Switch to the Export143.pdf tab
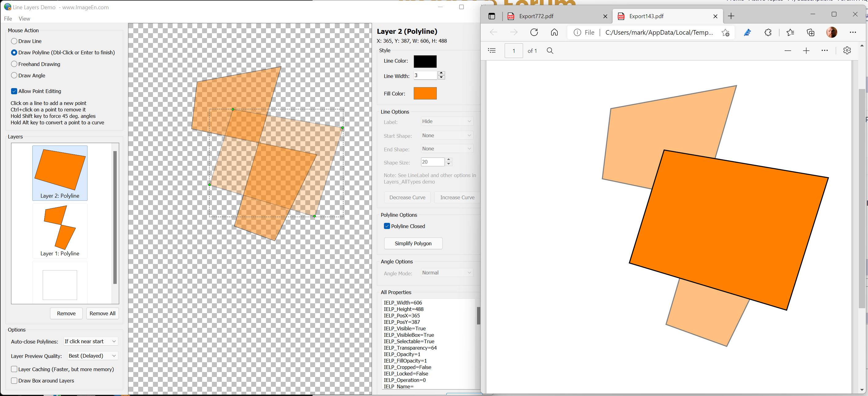The height and width of the screenshot is (396, 868). coord(667,16)
